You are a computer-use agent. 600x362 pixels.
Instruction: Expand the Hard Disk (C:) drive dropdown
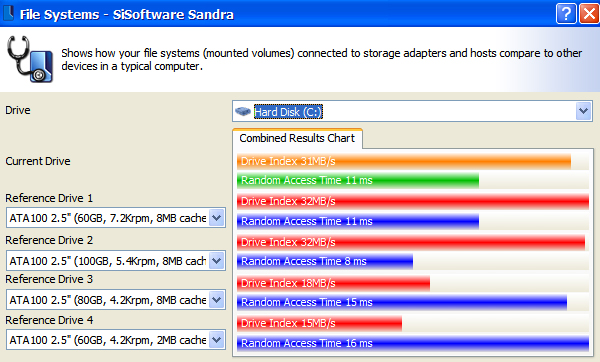pyautogui.click(x=583, y=111)
